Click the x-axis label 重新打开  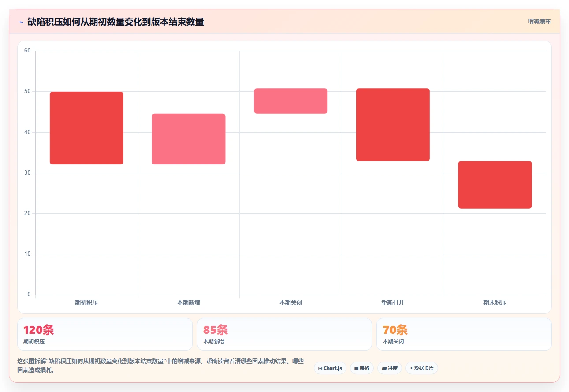point(393,302)
